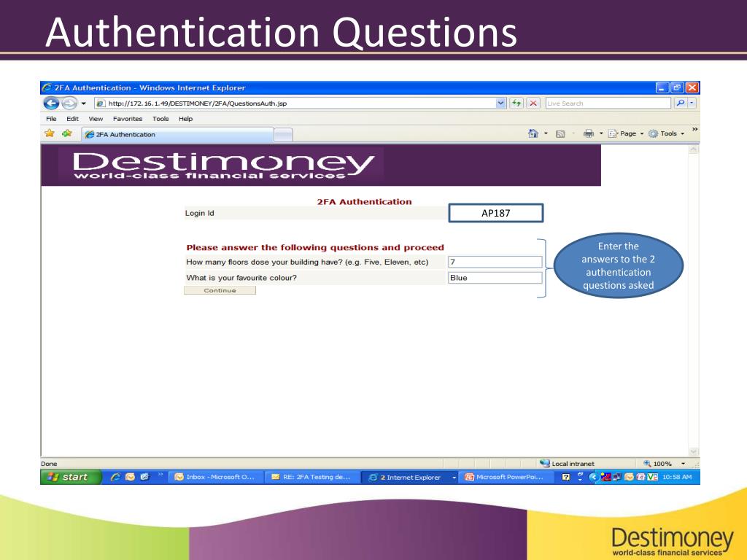Click the RSS feeds icon
Viewport: 747px width, 560px height.
click(560, 134)
